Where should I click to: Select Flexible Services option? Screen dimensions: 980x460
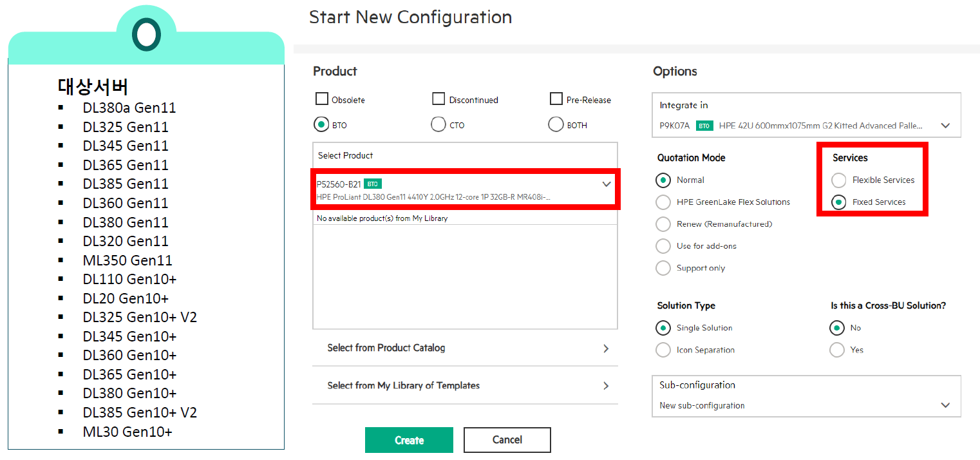point(839,180)
